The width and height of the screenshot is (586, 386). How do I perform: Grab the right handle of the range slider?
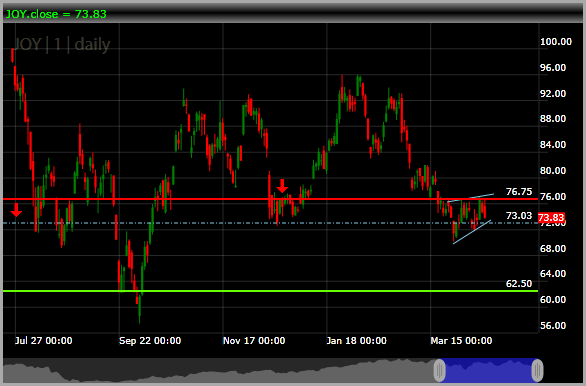click(537, 370)
